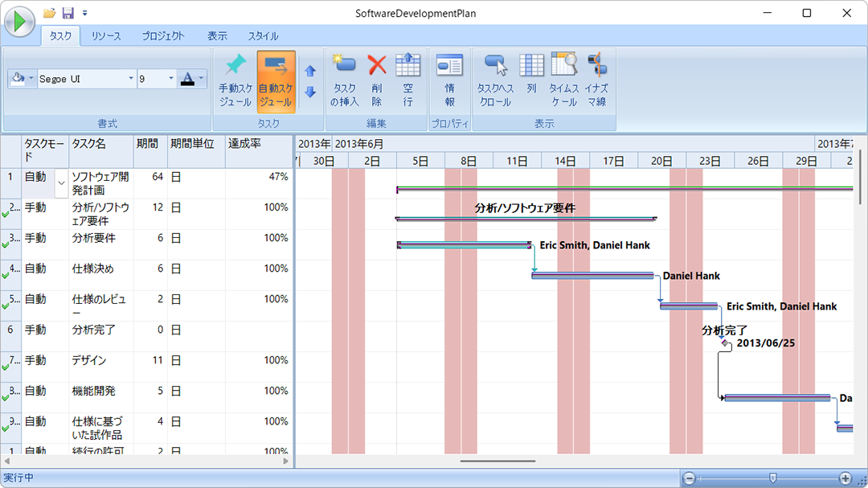Toggle the イナズマ線 progress line

596,81
